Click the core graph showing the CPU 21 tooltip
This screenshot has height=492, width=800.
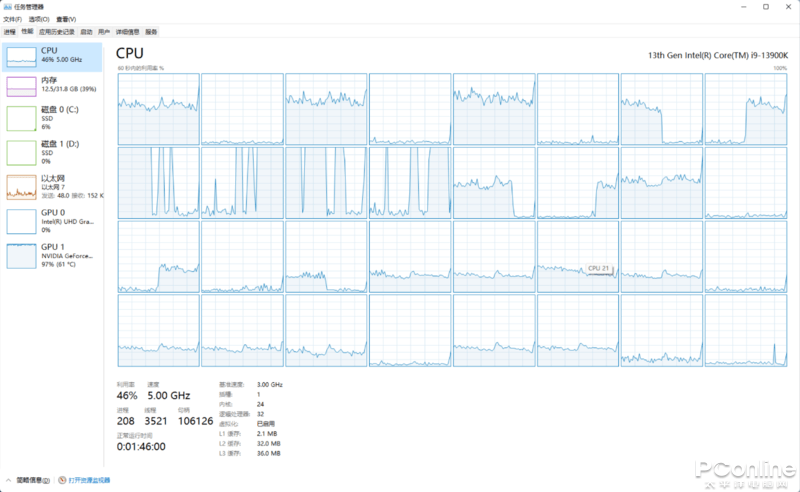click(x=578, y=257)
